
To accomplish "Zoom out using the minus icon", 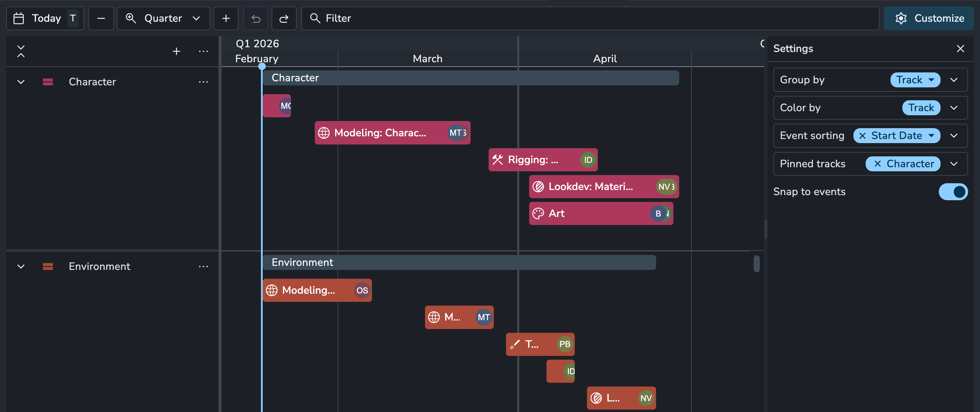I will 101,18.
